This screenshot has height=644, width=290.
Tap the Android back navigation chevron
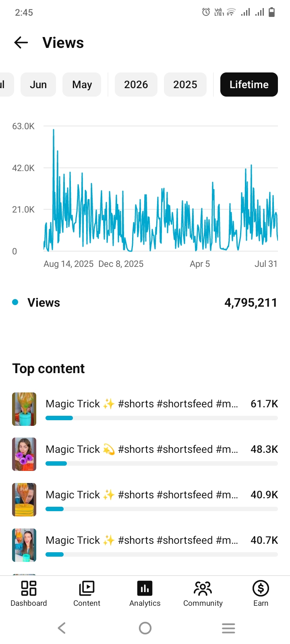pos(62,628)
